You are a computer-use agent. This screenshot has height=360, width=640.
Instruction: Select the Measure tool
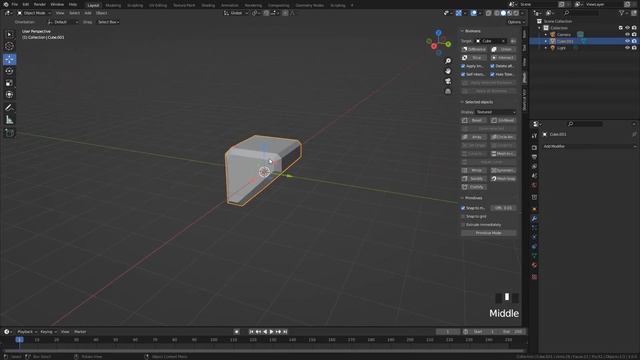tap(9, 120)
